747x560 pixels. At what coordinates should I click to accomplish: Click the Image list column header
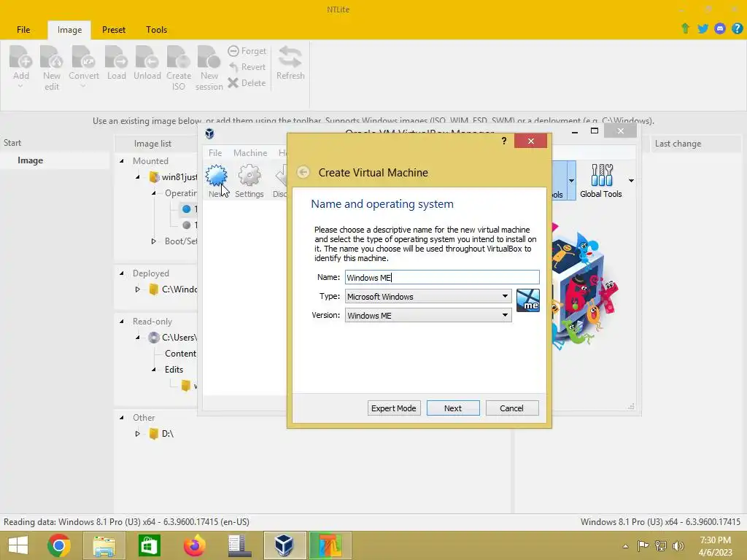(152, 144)
